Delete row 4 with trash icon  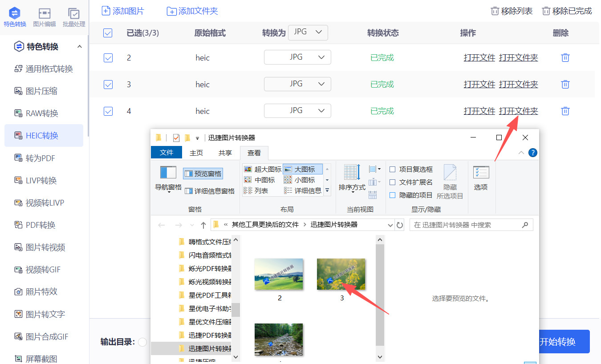[565, 111]
